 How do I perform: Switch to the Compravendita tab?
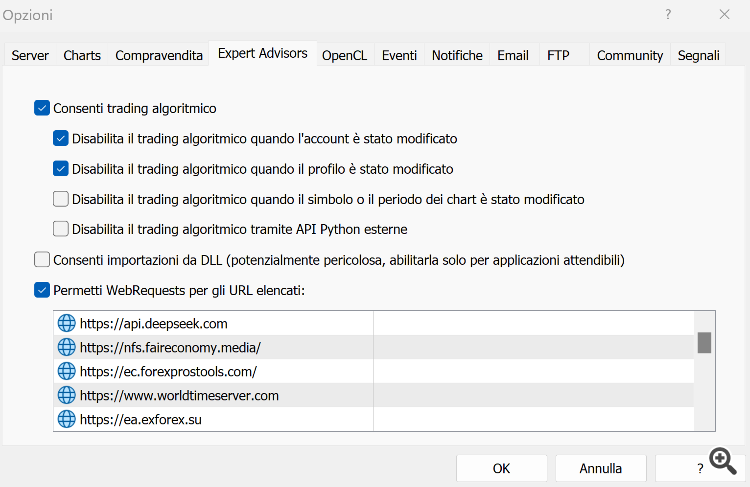159,55
